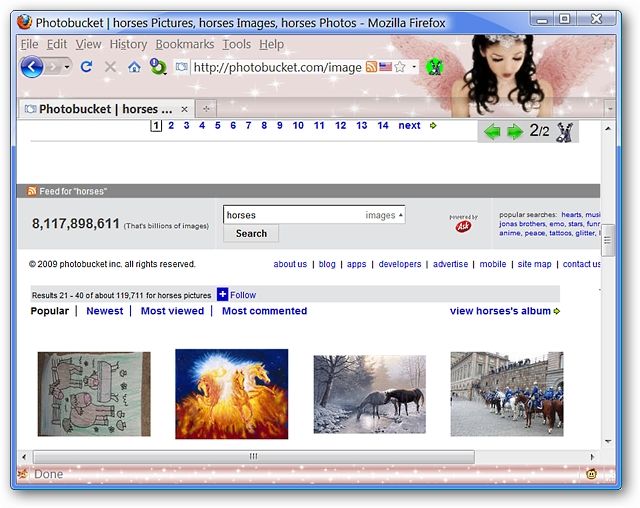Open the flaming horses thumbnail
This screenshot has height=508, width=640.
[x=231, y=394]
